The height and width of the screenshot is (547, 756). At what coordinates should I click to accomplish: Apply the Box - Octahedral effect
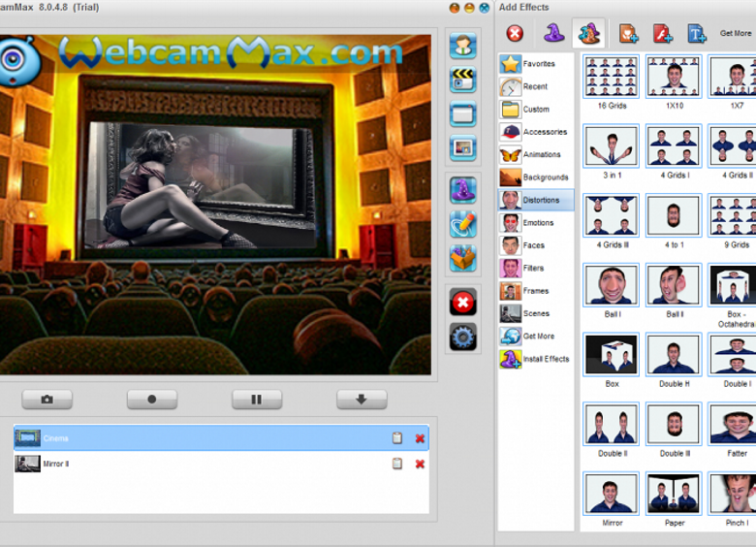(x=733, y=284)
